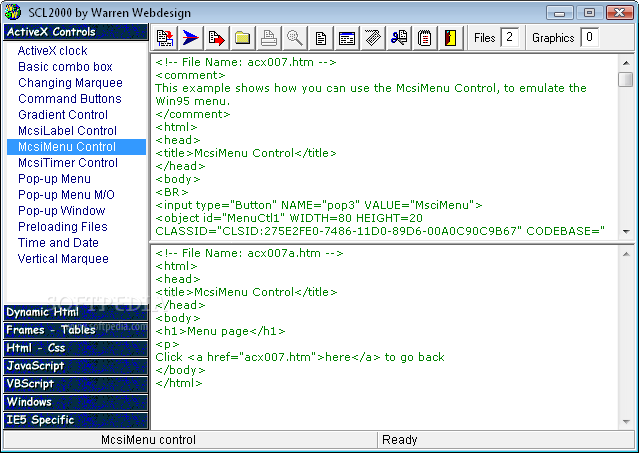Screen dimensions: 639x453
Task: Maximize the SCL2000 window
Action: 589,13
